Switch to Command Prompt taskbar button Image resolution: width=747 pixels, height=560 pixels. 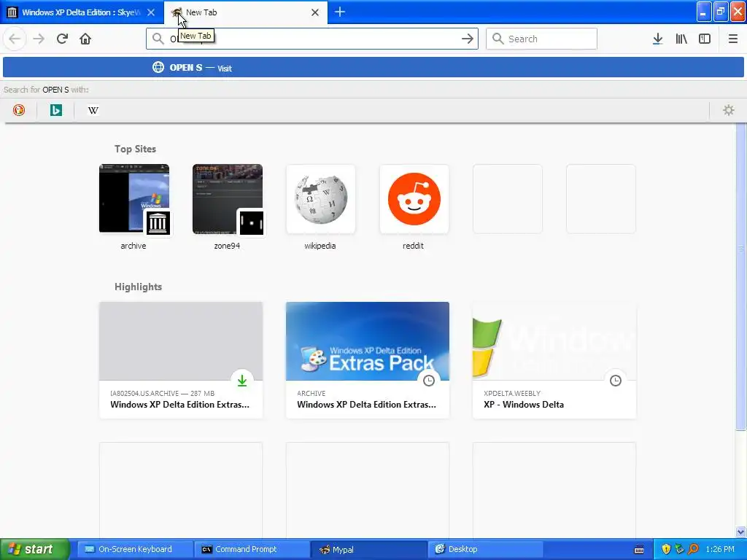coord(252,549)
